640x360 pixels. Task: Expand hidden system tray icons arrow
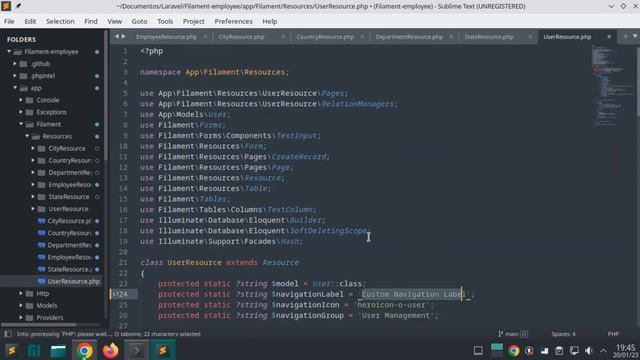coord(603,351)
